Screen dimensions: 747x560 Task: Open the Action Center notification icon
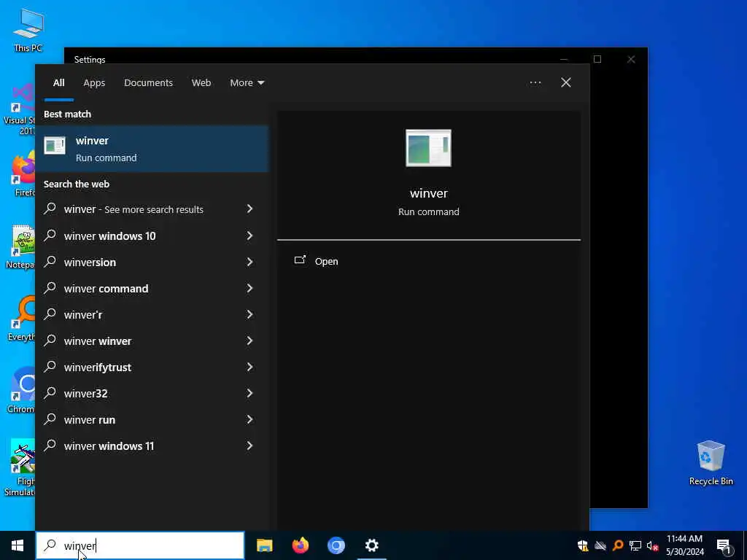coord(724,546)
